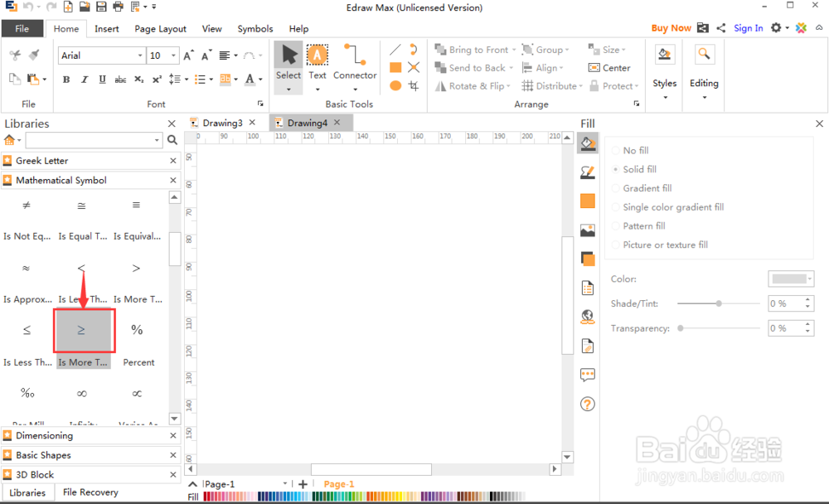Image resolution: width=829 pixels, height=504 pixels.
Task: Apply strikethrough formatting
Action: 120,80
